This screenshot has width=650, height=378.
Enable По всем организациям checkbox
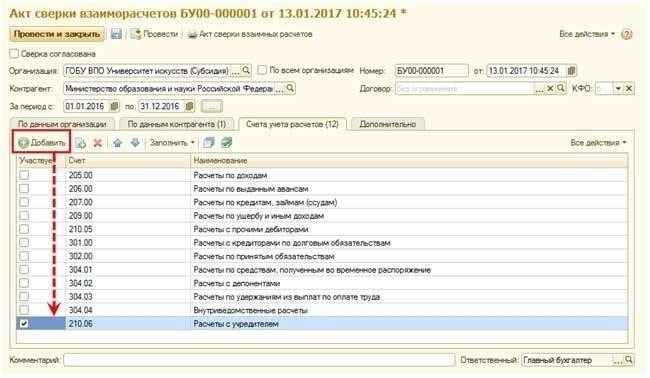click(262, 70)
